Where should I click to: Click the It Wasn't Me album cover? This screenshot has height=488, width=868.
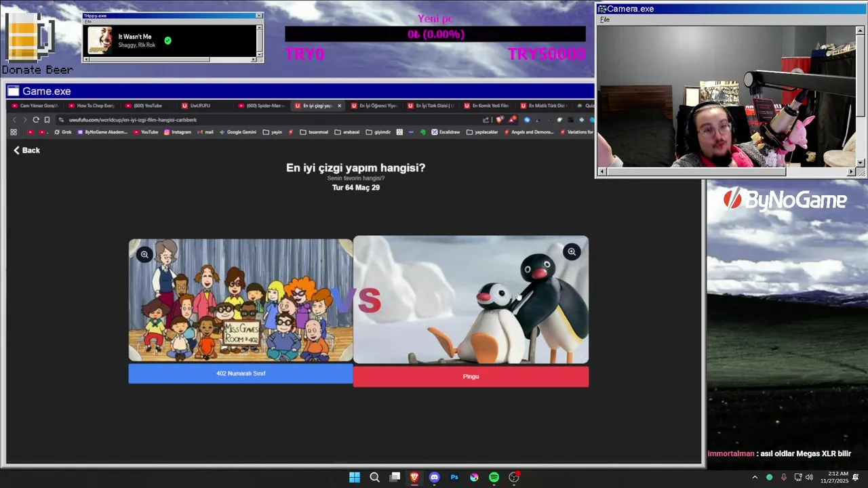(100, 41)
